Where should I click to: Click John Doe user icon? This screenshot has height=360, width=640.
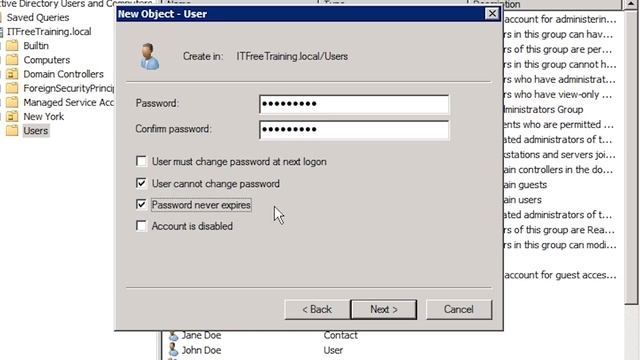(x=173, y=350)
